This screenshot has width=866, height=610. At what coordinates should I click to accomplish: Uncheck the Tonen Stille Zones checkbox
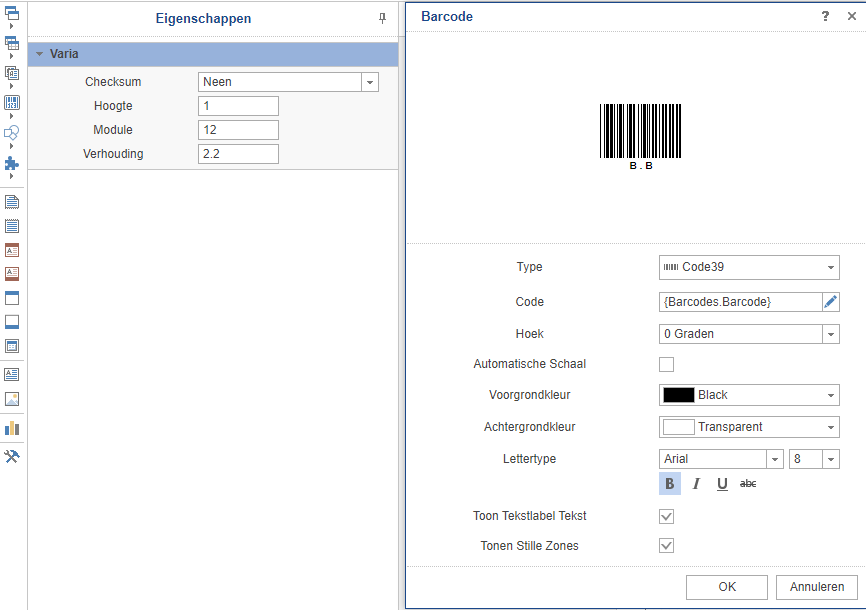667,546
